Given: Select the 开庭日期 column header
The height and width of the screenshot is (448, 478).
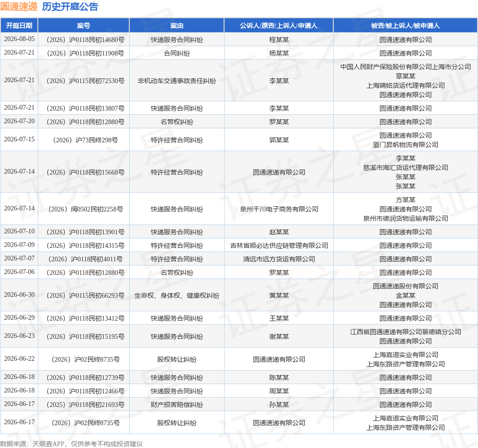Looking at the screenshot, I should click(19, 26).
